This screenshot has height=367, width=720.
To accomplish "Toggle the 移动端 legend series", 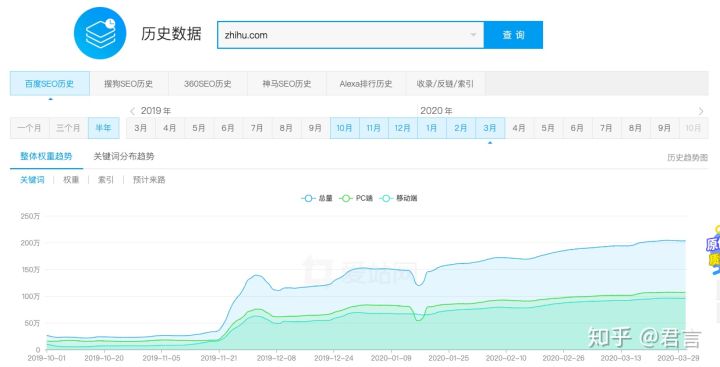I will pos(399,198).
